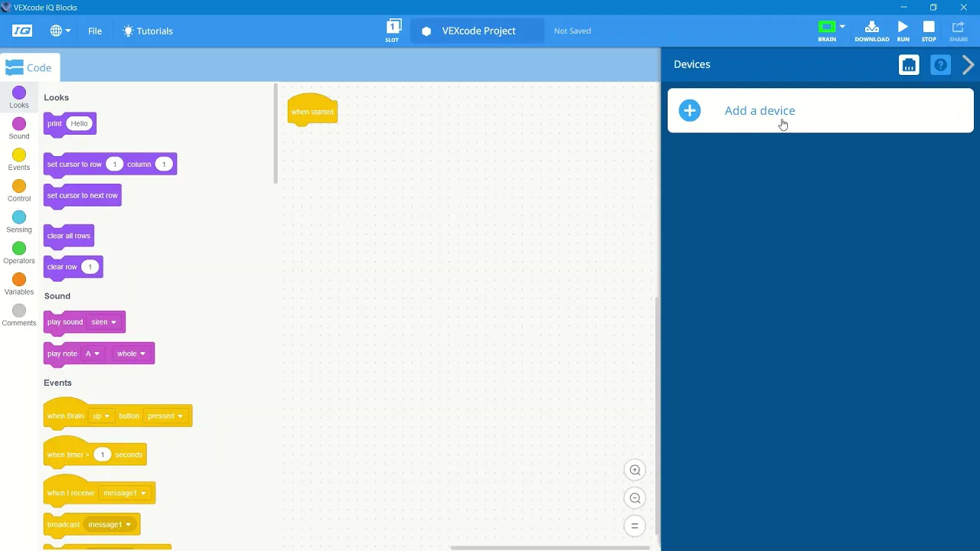980x551 pixels.
Task: Open message1 dropdown in when I receive block
Action: pyautogui.click(x=124, y=494)
